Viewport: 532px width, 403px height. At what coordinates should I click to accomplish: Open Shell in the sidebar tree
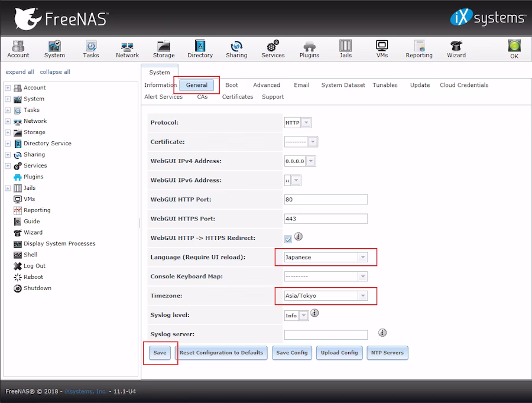[x=25, y=255]
